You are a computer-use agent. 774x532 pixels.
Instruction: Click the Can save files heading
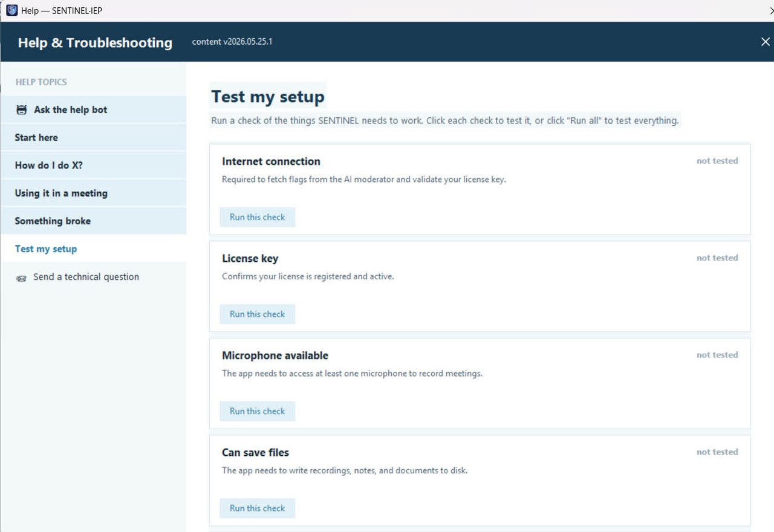coord(255,453)
